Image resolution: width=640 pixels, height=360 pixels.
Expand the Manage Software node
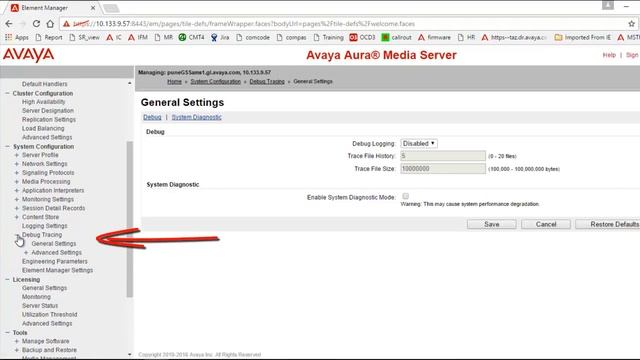(x=17, y=341)
